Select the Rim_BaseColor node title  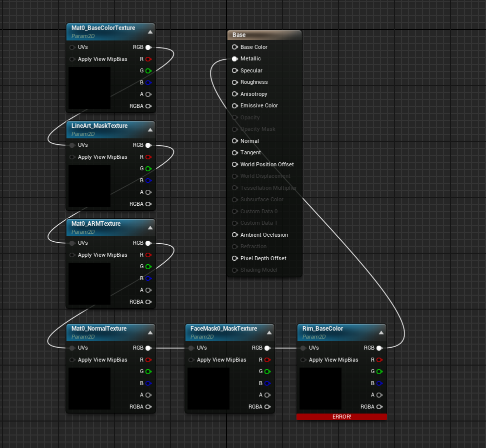[x=322, y=329]
